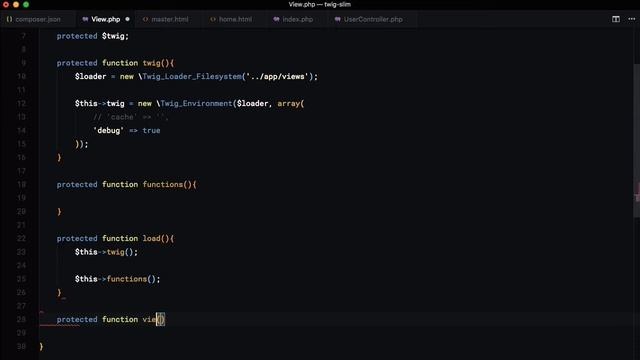Click line number 12 in the gutter
This screenshot has width=640, height=360.
(21, 104)
